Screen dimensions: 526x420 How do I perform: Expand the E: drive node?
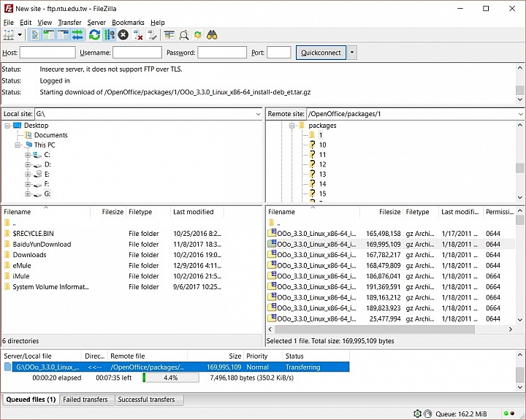[x=28, y=175]
